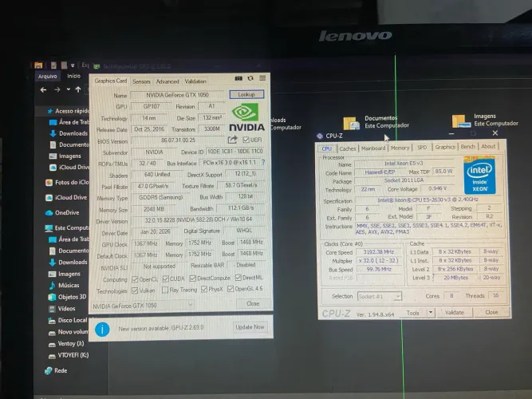Select Ventoy drive in sidebar
The height and width of the screenshot is (399, 532).
click(66, 344)
